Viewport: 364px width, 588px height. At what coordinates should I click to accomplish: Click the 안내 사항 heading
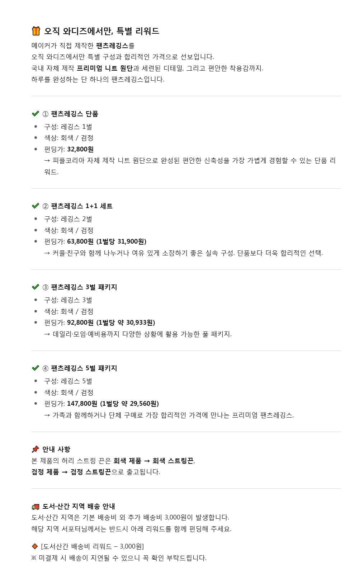click(56, 449)
